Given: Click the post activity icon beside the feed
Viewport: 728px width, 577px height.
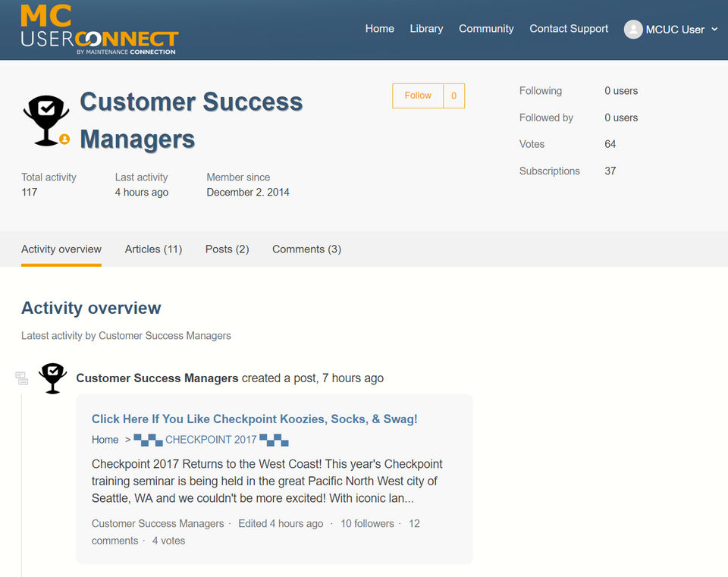Looking at the screenshot, I should click(x=21, y=378).
